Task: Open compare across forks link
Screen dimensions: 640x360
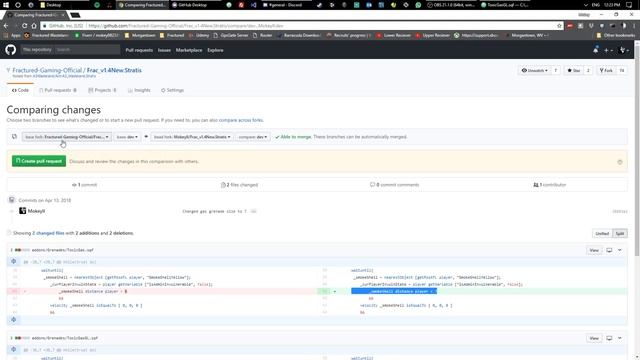Action: click(241, 120)
